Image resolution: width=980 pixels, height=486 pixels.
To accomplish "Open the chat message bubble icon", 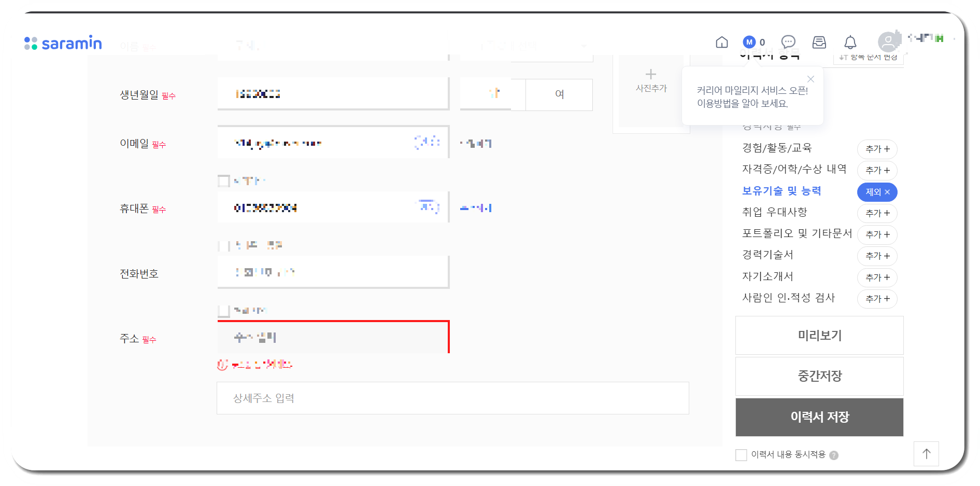I will [x=788, y=42].
